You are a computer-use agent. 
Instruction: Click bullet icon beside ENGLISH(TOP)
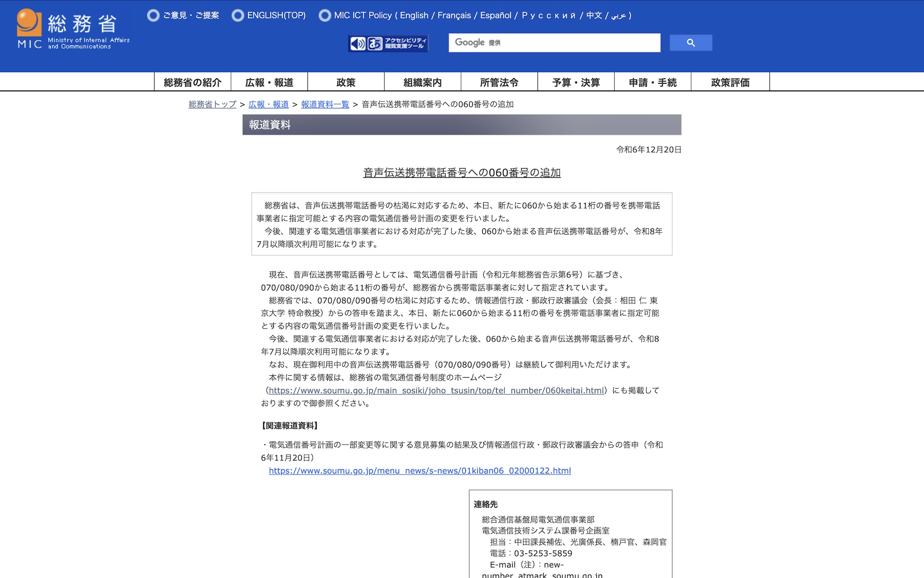[x=238, y=15]
